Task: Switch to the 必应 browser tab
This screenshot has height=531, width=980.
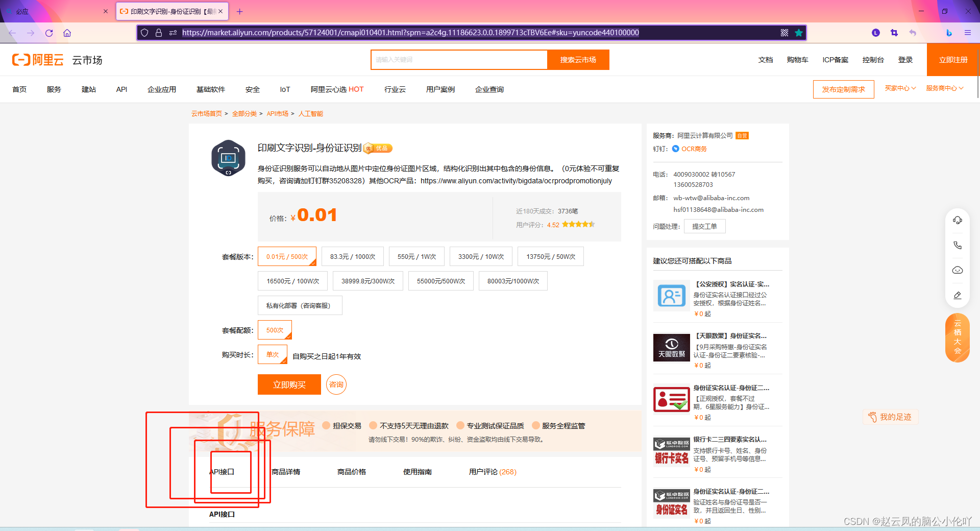Action: [56, 11]
